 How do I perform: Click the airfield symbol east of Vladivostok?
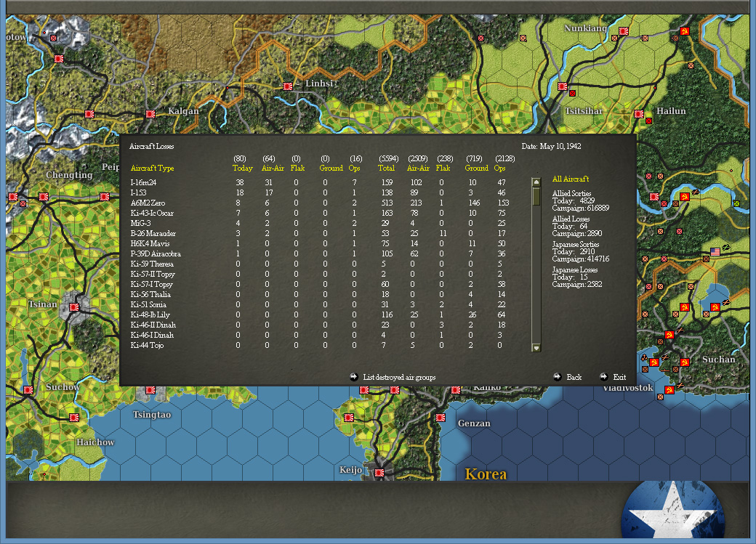coord(680,385)
